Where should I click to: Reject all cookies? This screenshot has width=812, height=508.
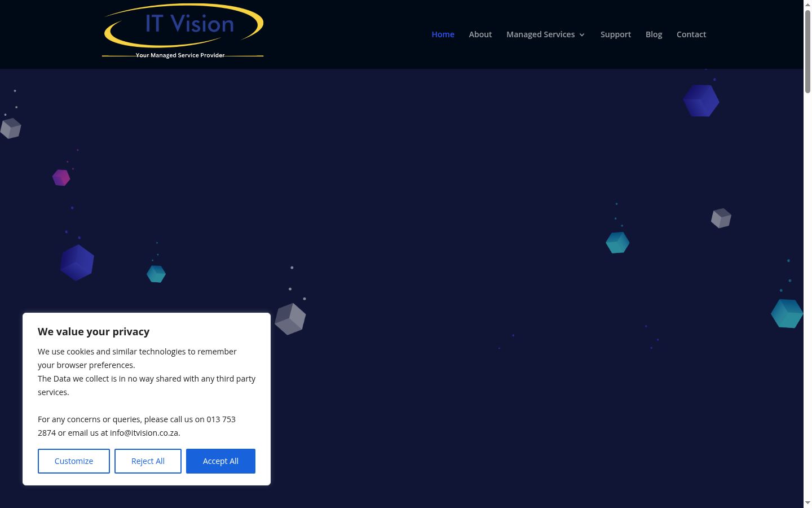(148, 461)
